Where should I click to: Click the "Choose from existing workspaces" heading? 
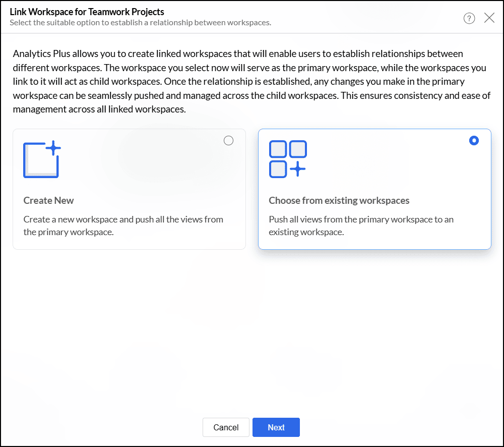[x=339, y=200]
